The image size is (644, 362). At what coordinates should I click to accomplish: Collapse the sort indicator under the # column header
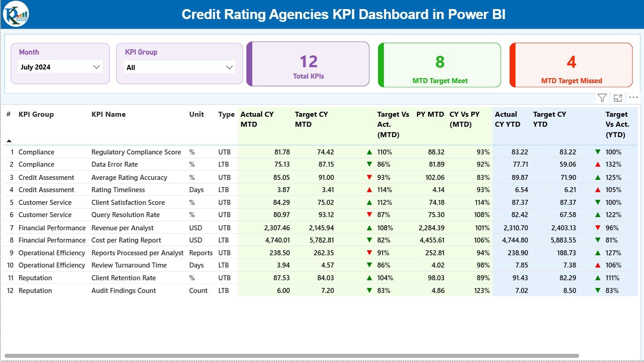pyautogui.click(x=10, y=141)
